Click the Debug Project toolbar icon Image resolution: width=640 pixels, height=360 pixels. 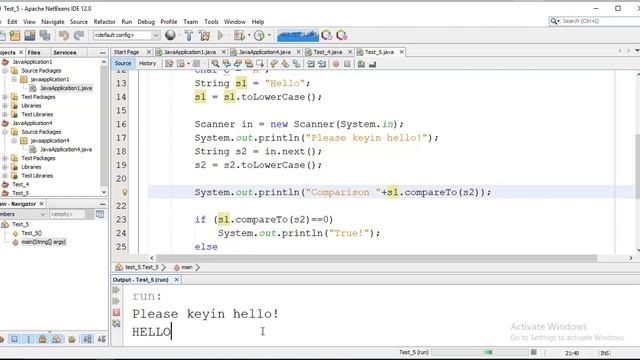(x=239, y=36)
